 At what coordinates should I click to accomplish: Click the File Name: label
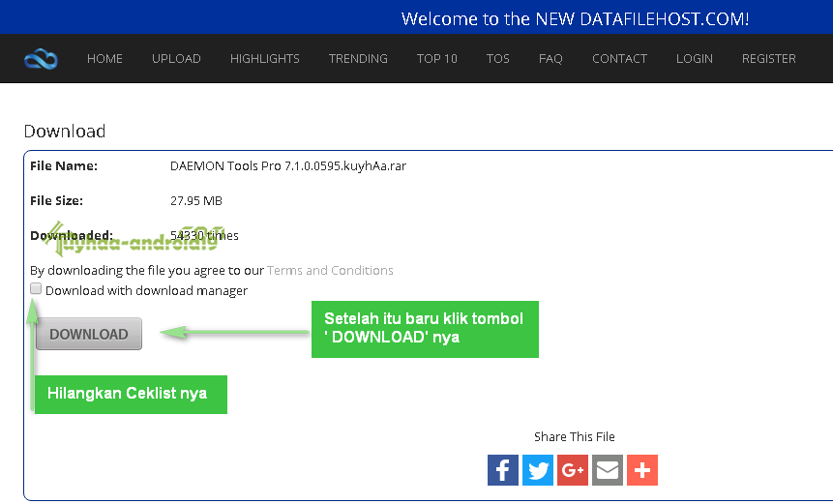tap(64, 166)
